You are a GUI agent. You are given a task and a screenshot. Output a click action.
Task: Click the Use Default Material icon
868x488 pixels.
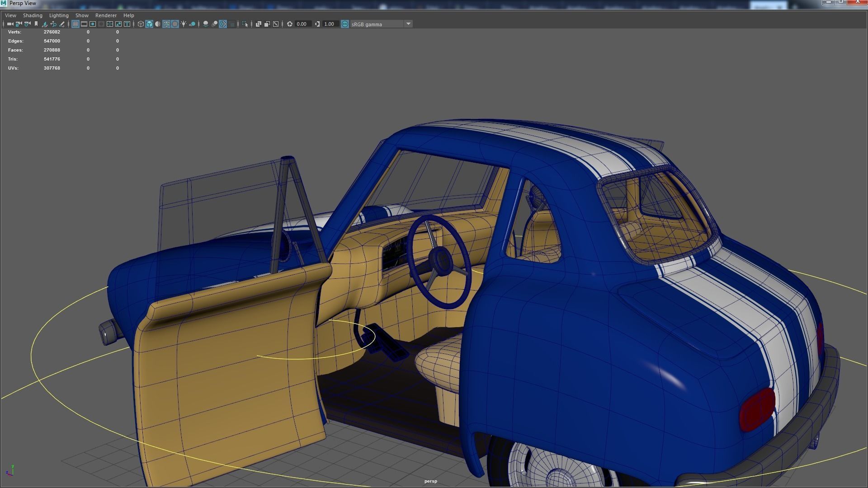pyautogui.click(x=158, y=24)
